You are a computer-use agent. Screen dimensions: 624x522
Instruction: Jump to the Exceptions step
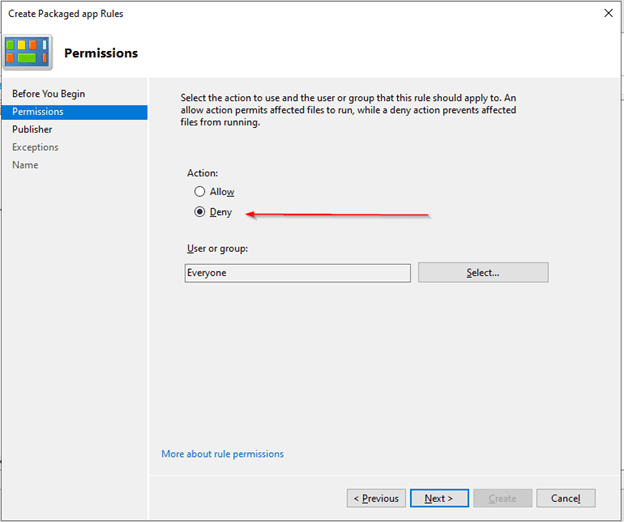(x=35, y=147)
